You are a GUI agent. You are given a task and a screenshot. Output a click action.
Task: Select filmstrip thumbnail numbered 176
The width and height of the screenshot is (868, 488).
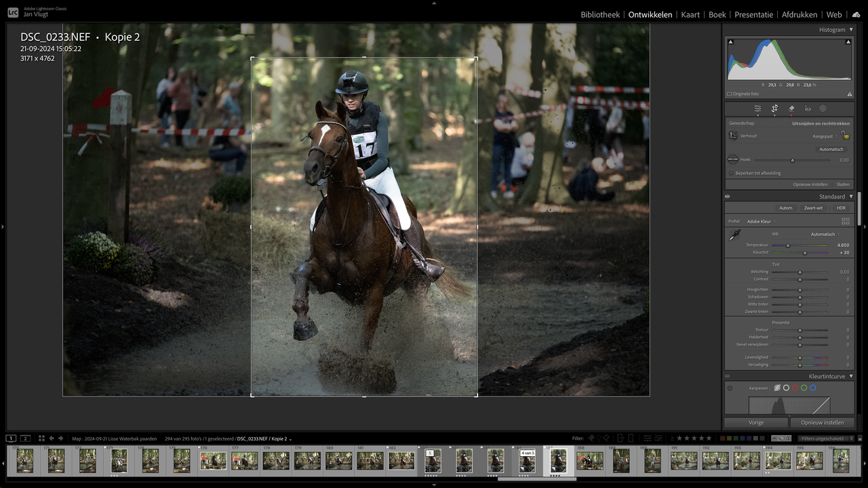coord(213,460)
